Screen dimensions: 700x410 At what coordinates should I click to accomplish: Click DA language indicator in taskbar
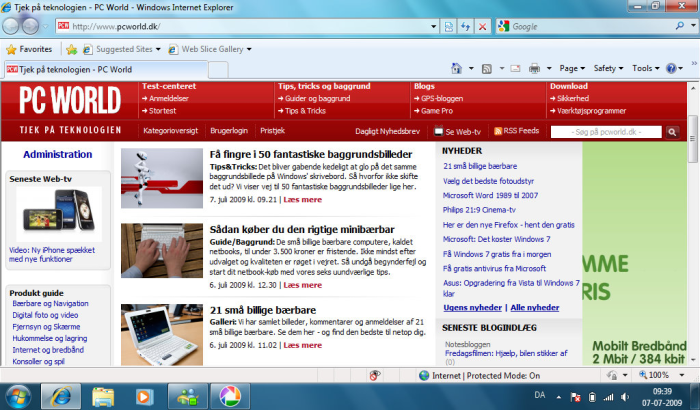pos(539,395)
